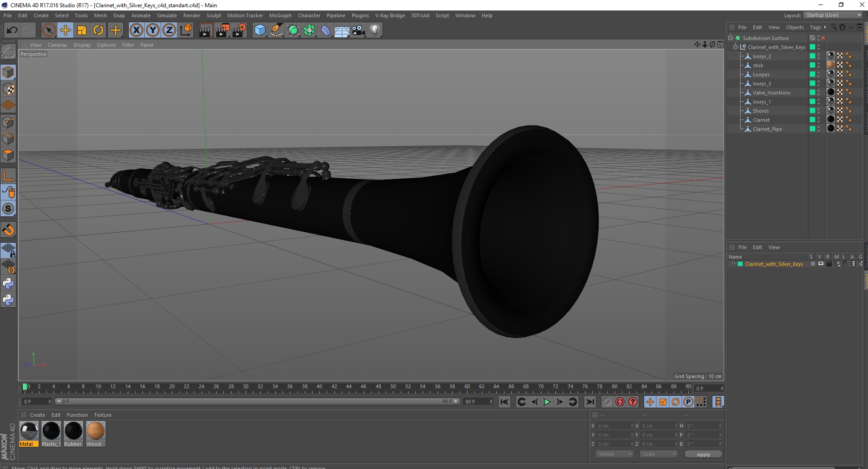Open the Texture menu in material manager

(x=102, y=415)
